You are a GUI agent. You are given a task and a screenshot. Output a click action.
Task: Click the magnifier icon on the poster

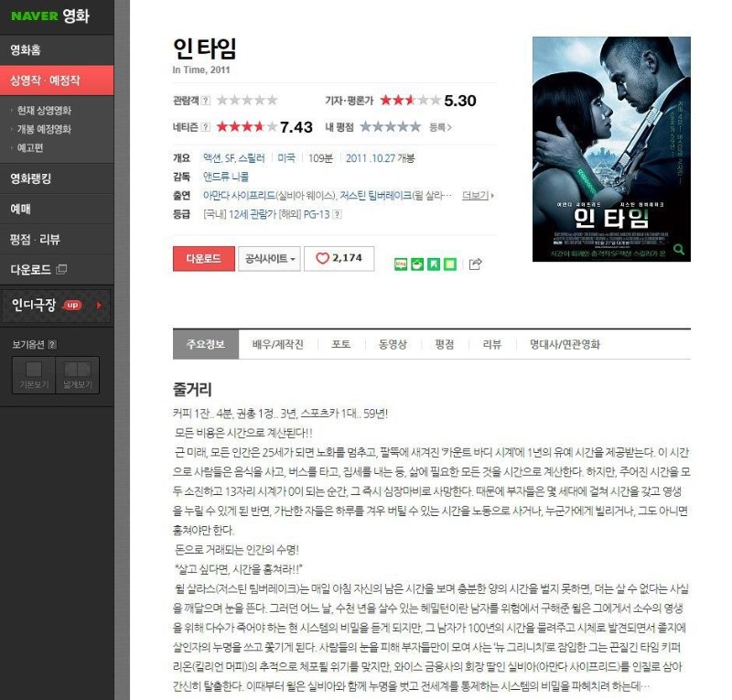point(679,250)
